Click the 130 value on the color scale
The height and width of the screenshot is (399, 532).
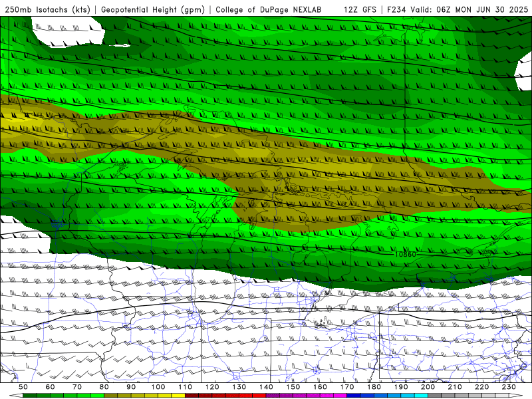239,387
